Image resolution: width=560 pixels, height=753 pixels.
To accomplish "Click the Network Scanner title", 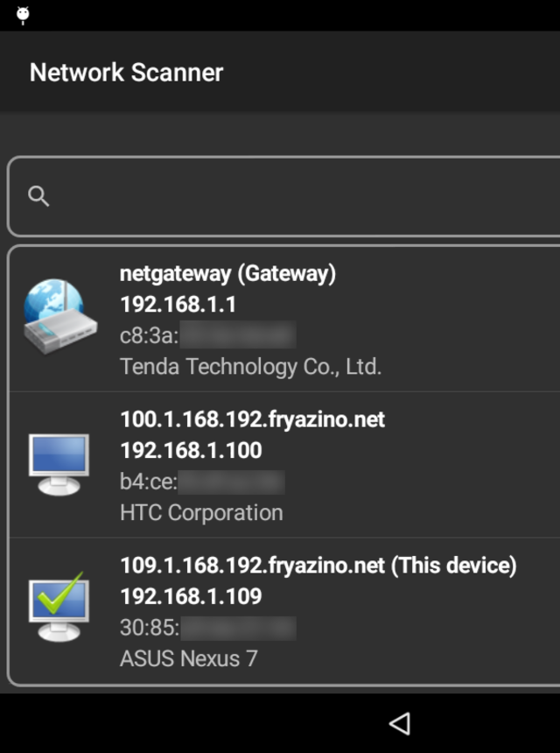I will (126, 72).
